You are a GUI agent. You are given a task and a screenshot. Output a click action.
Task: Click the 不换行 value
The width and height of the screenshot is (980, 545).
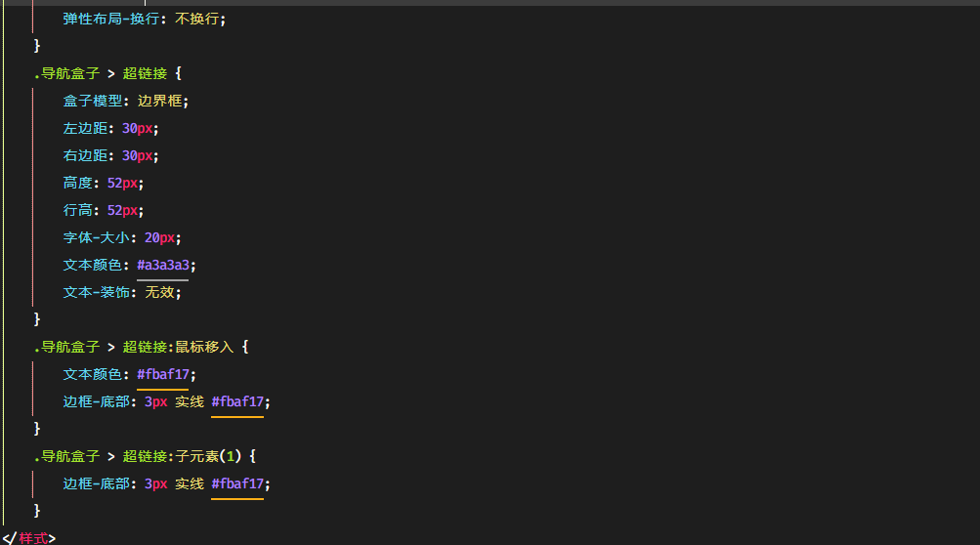tap(196, 19)
